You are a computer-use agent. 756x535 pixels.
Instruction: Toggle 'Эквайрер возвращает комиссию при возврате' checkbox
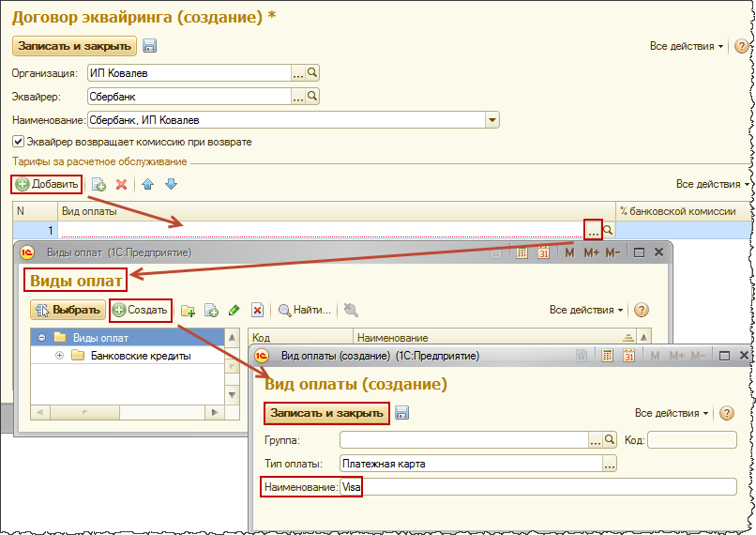click(18, 142)
